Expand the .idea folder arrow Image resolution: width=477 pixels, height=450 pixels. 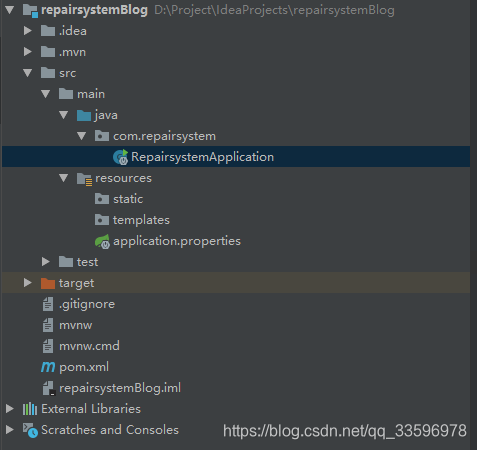click(x=28, y=31)
